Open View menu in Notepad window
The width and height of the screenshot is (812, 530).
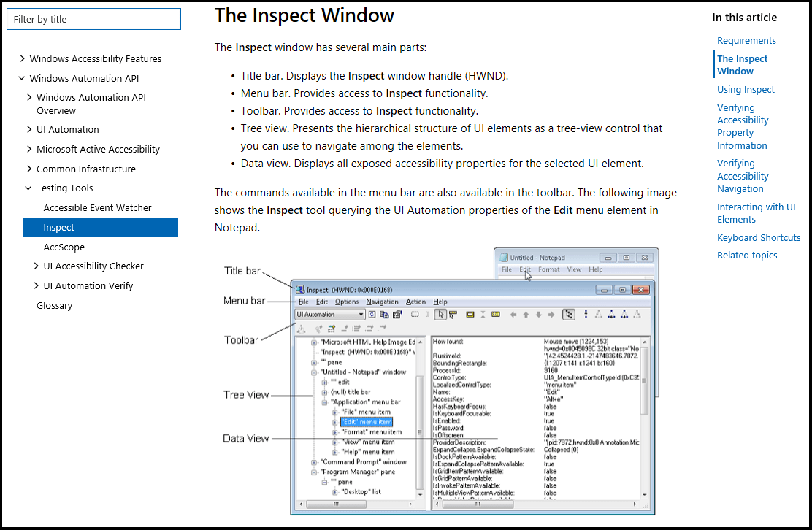point(574,269)
